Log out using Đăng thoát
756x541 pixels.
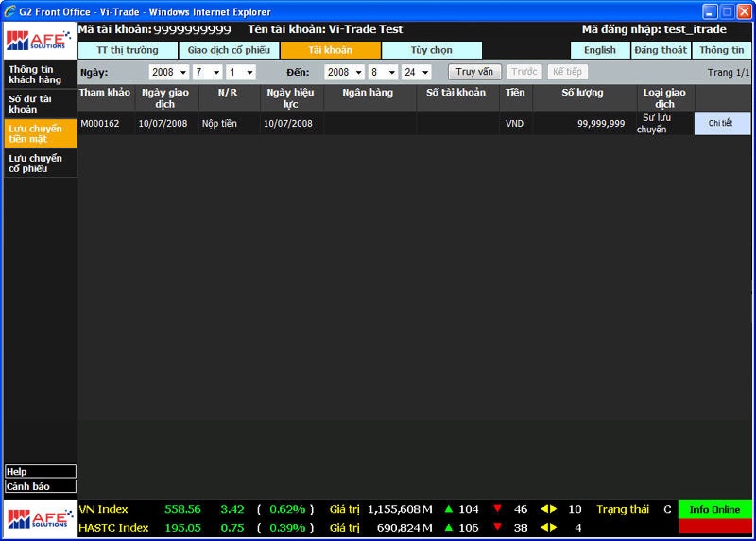coord(661,50)
